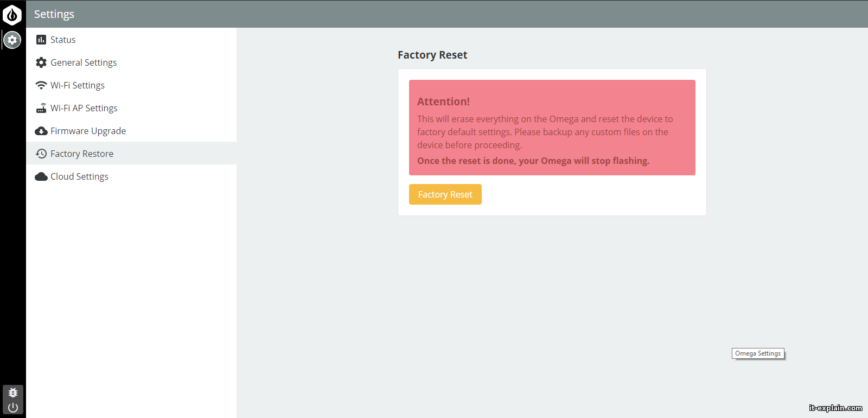Click the bug report icon
Screen dimensions: 868x418
pyautogui.click(x=13, y=392)
